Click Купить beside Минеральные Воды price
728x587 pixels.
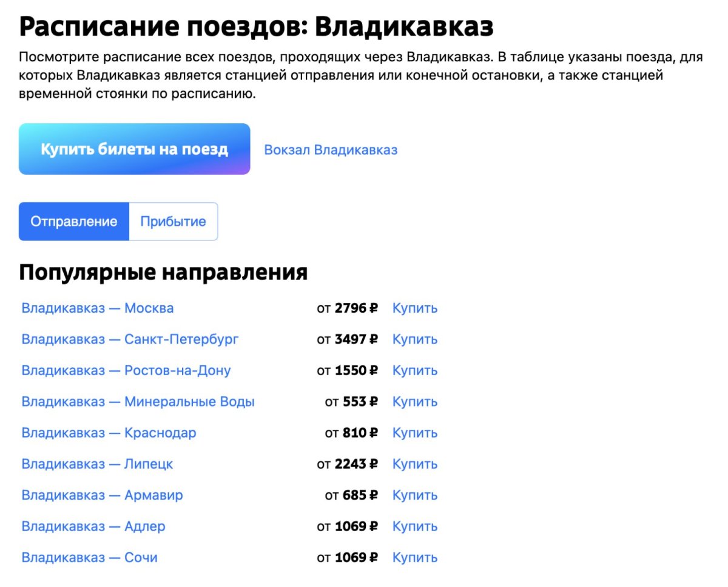[414, 401]
